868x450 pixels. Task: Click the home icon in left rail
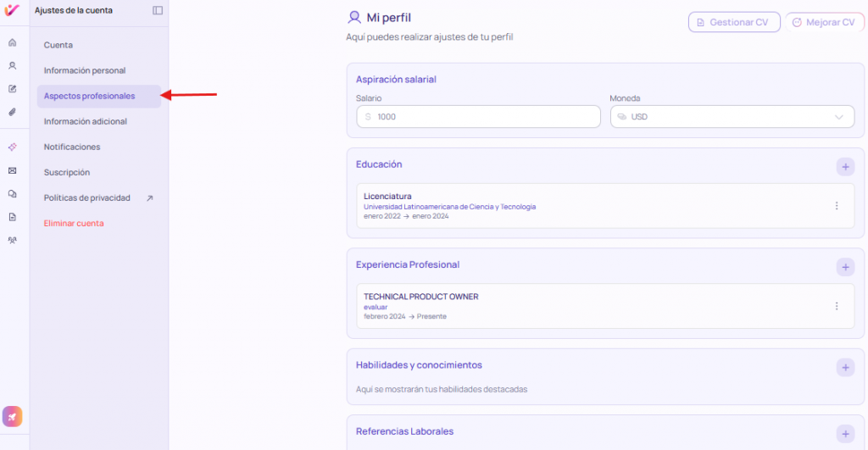[x=12, y=42]
